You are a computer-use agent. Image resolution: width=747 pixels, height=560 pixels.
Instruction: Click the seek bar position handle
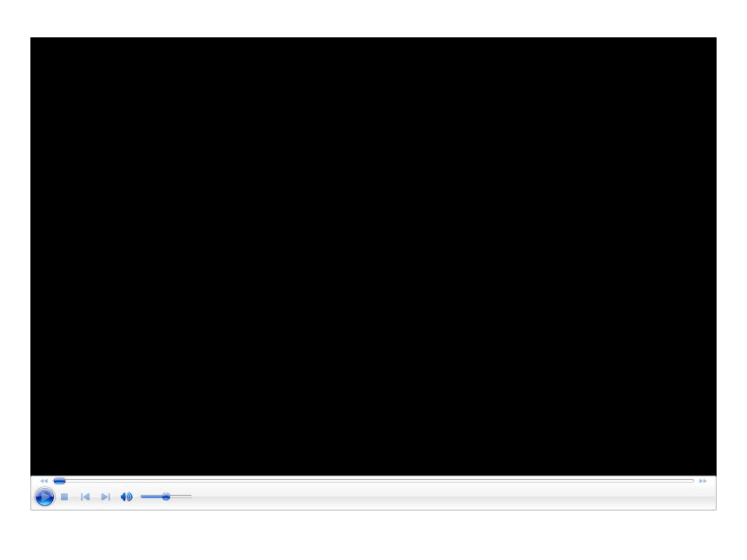60,481
